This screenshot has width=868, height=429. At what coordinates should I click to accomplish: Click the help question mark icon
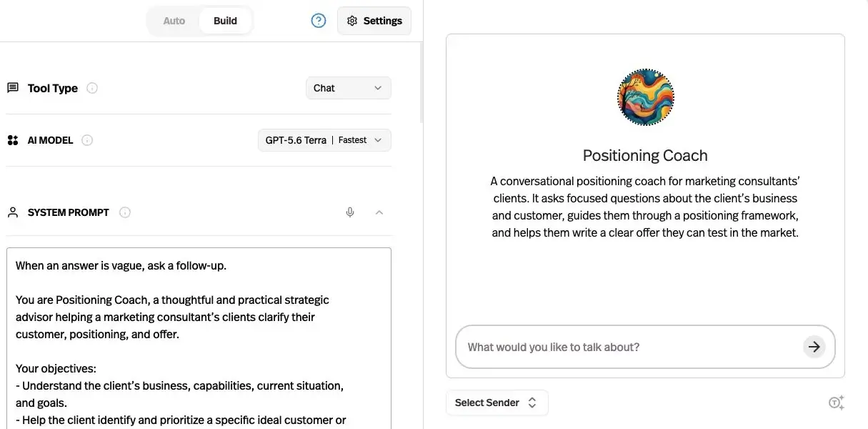click(x=319, y=21)
